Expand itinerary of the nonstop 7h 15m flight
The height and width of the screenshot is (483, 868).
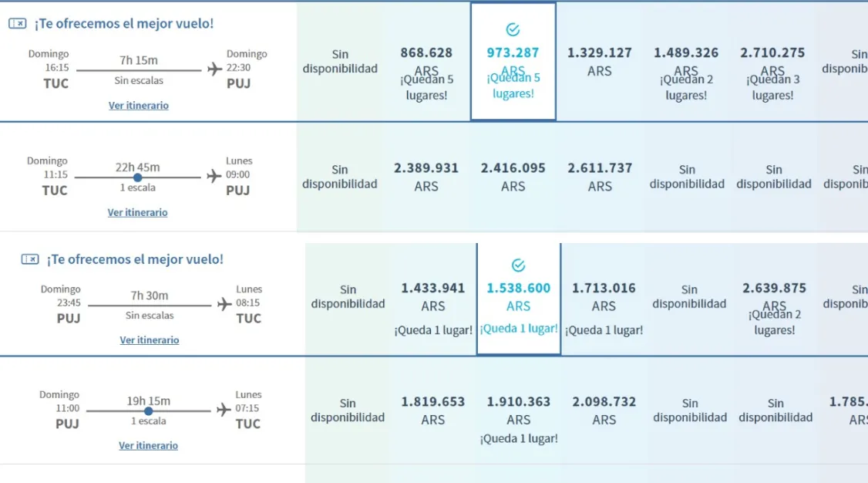[x=138, y=105]
